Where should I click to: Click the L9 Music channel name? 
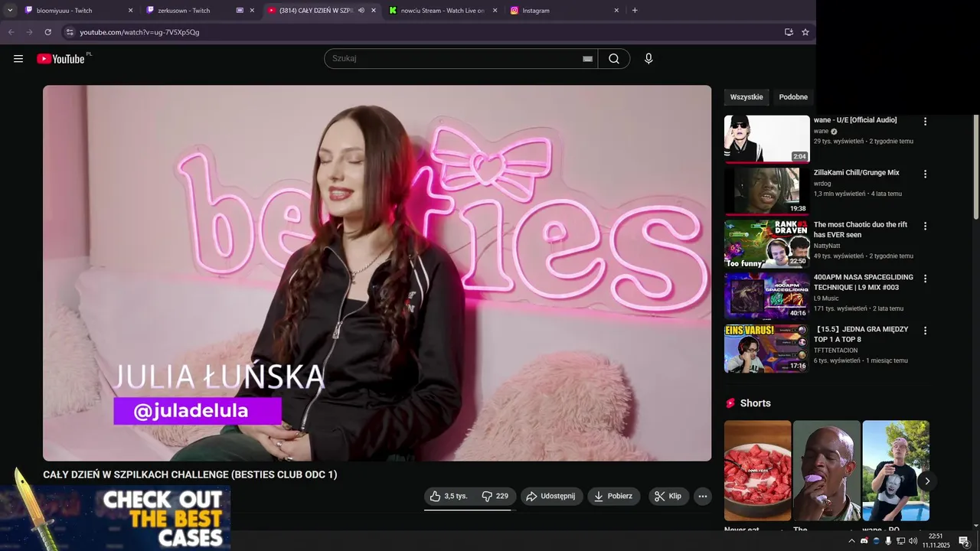[x=826, y=298]
